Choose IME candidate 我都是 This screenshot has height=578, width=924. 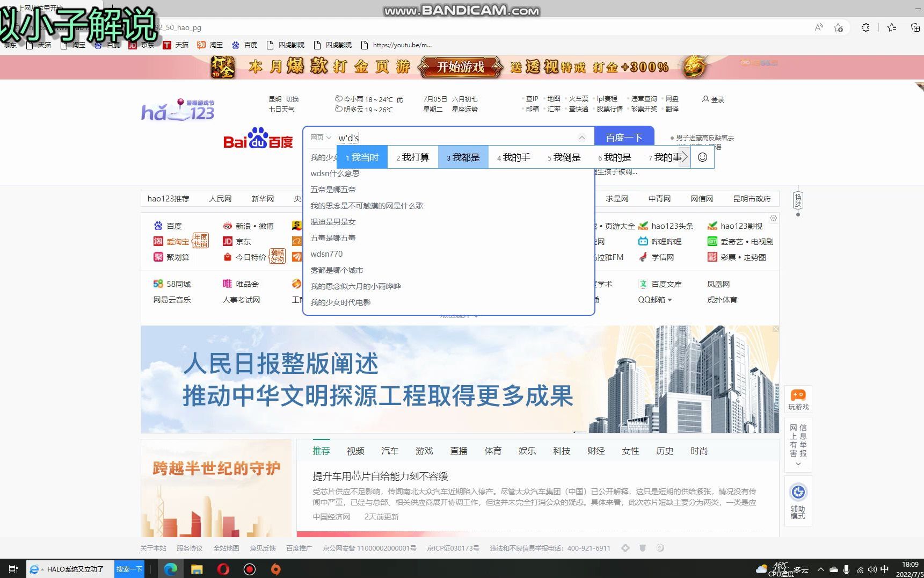463,157
